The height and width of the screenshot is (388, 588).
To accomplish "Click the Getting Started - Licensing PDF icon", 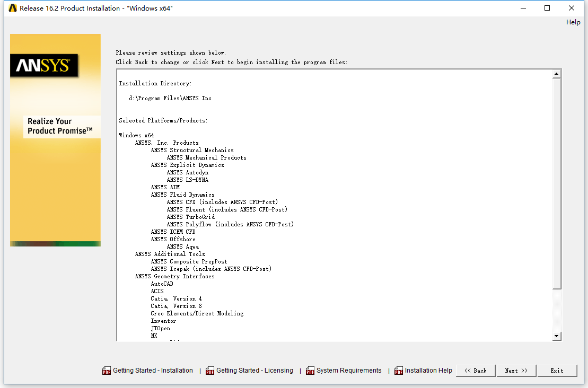I will coord(210,371).
